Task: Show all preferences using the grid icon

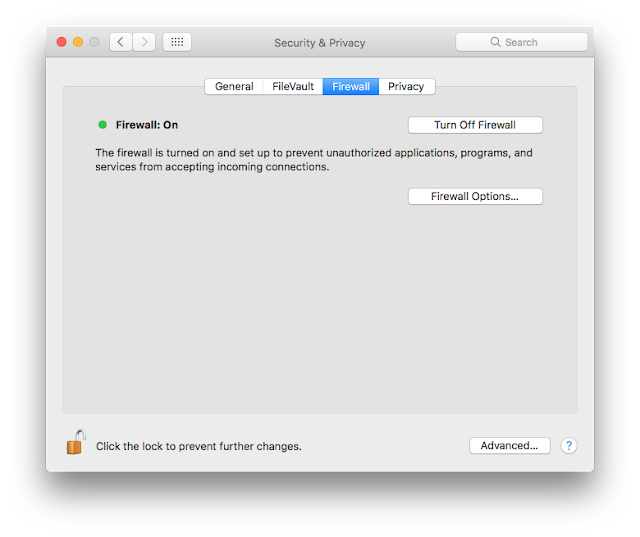Action: pyautogui.click(x=177, y=42)
